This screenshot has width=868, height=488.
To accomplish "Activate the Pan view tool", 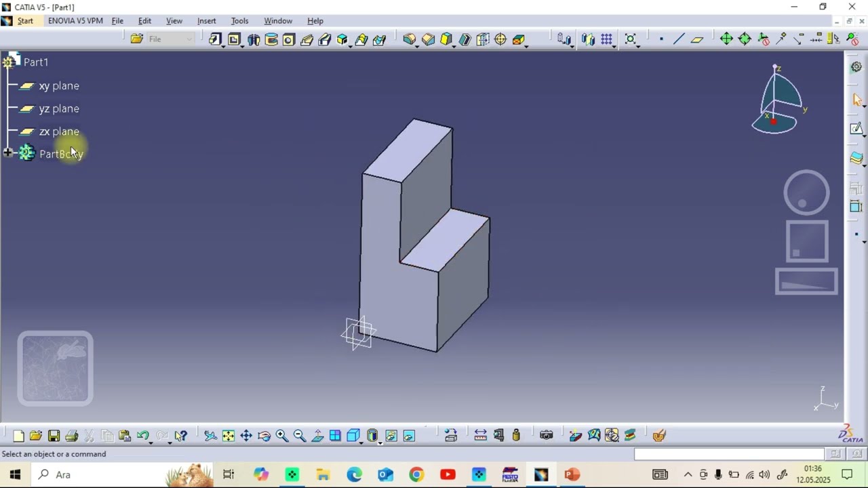I will [x=246, y=436].
